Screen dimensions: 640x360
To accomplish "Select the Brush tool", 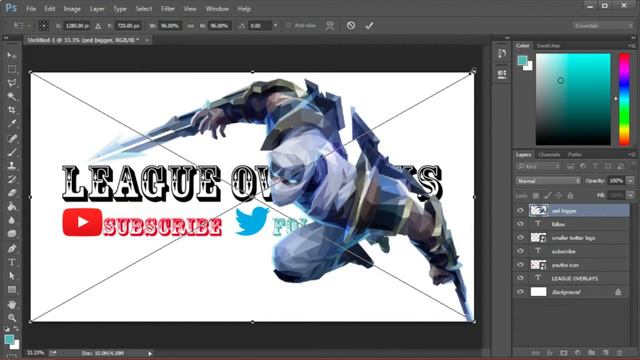I will (12, 152).
